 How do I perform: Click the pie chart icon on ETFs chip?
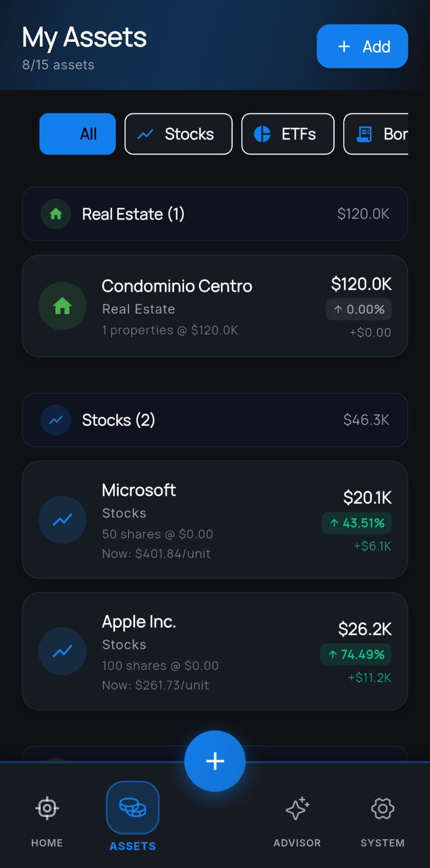click(262, 134)
